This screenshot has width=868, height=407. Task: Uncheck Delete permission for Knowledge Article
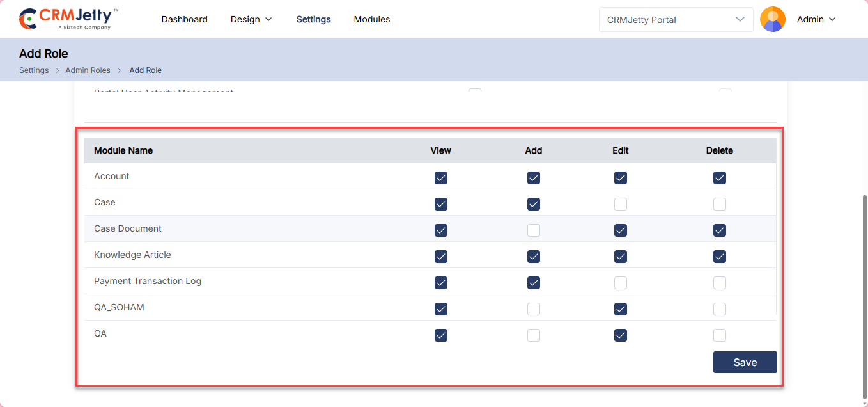[x=719, y=257]
